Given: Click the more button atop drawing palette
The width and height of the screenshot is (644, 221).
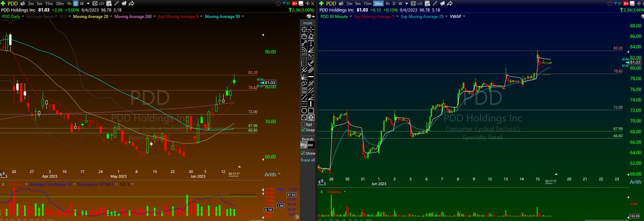Looking at the screenshot, I should tap(308, 23).
